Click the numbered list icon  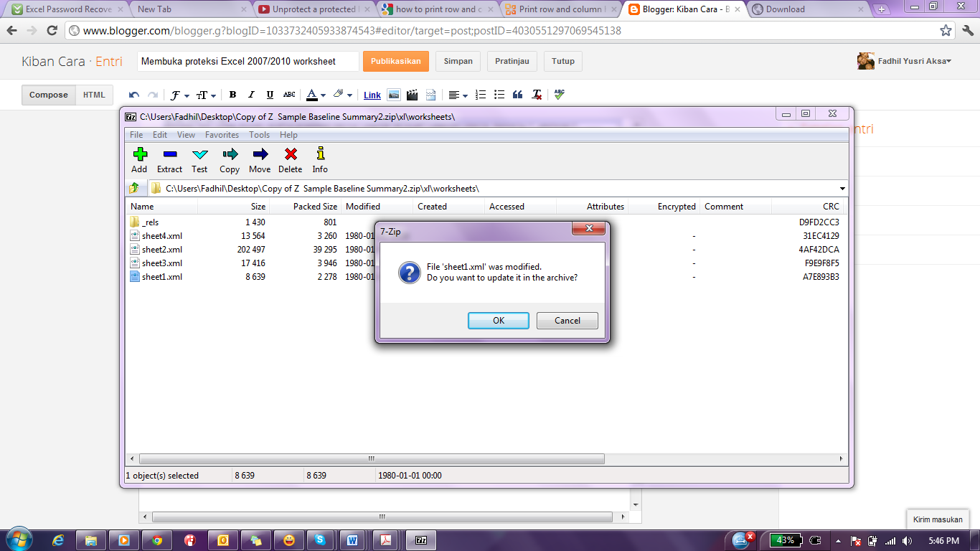481,95
